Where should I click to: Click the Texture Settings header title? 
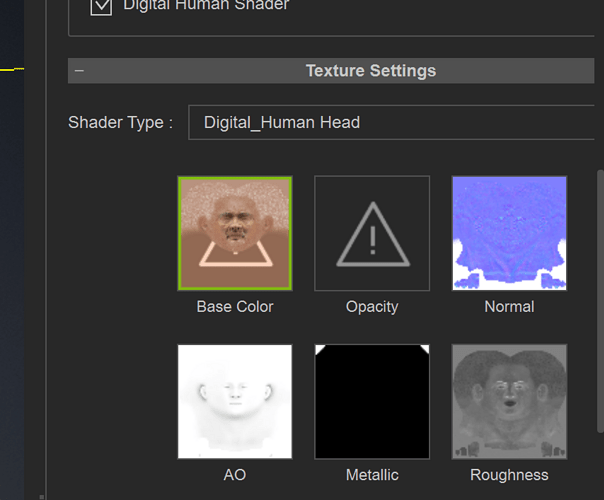point(371,70)
